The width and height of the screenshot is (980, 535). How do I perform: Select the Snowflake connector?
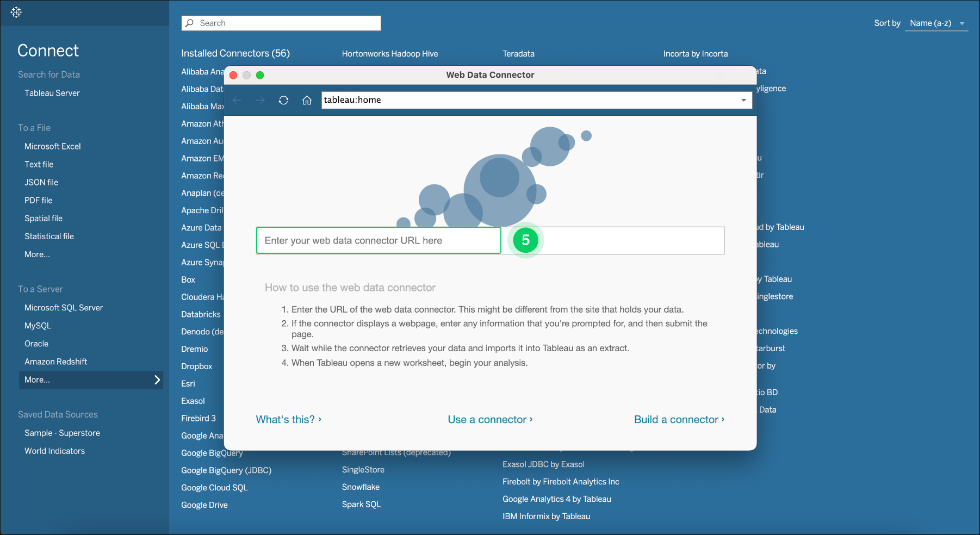coord(361,487)
